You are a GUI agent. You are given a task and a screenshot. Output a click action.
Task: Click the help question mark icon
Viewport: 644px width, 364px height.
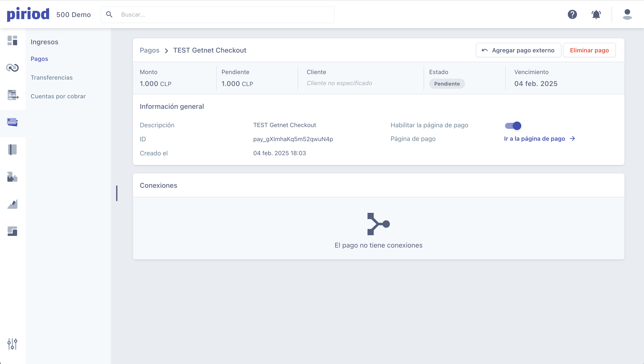point(572,14)
